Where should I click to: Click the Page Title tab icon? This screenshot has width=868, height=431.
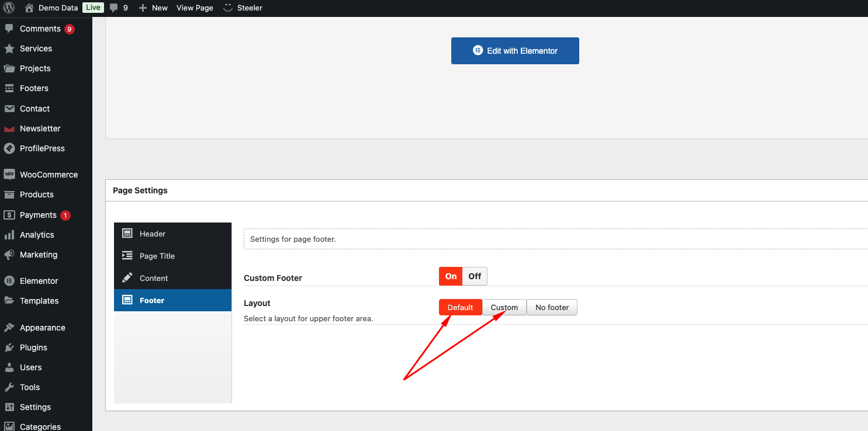(x=127, y=256)
